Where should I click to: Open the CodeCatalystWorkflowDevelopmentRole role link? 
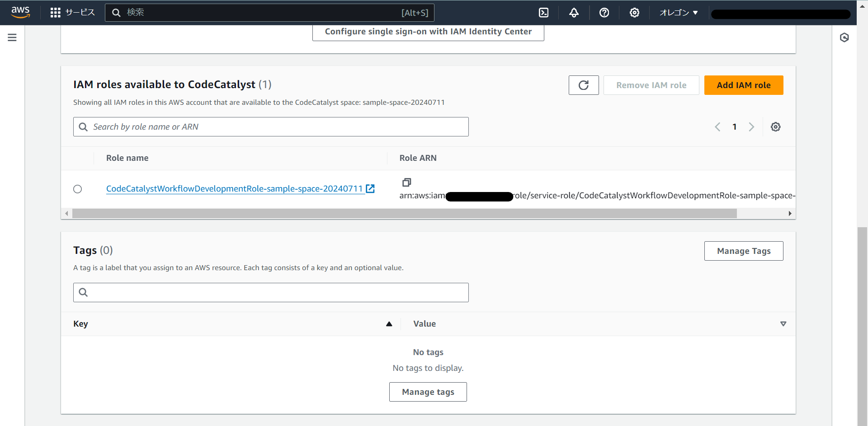click(x=234, y=188)
